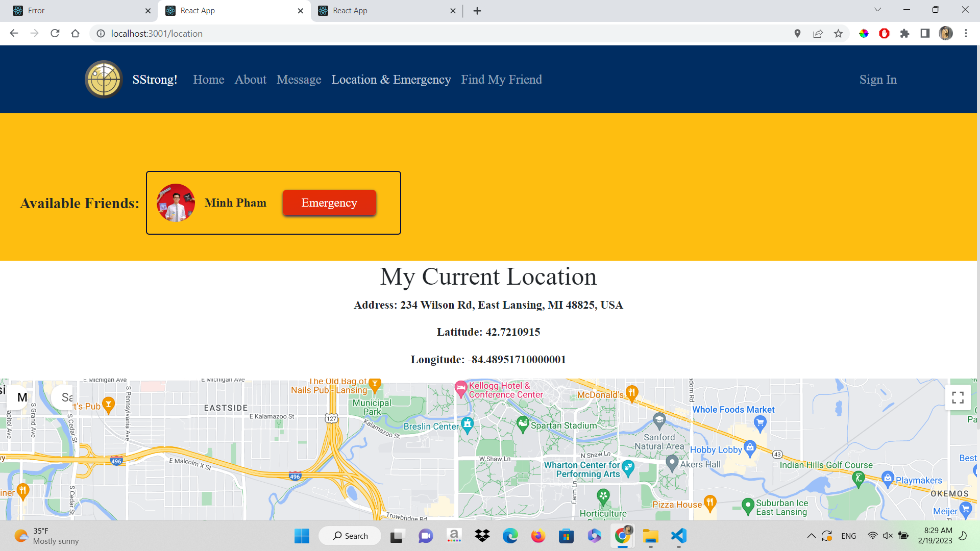Viewport: 980px width, 551px height.
Task: Bookmark this page with star icon
Action: (838, 34)
